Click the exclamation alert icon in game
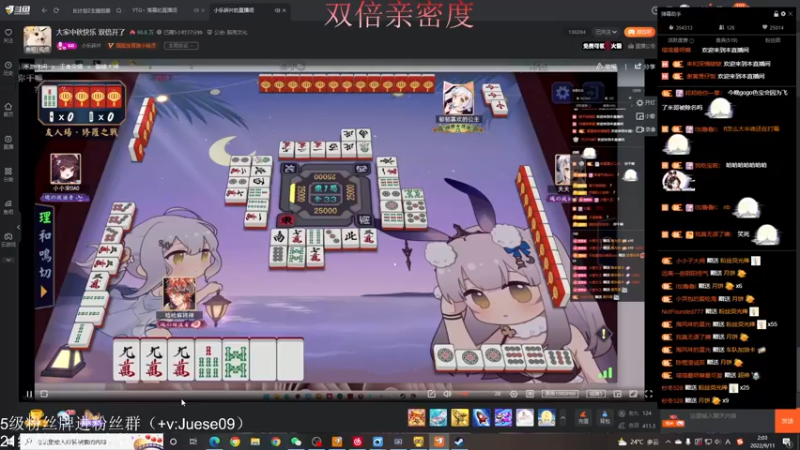This screenshot has height=450, width=800. [604, 334]
